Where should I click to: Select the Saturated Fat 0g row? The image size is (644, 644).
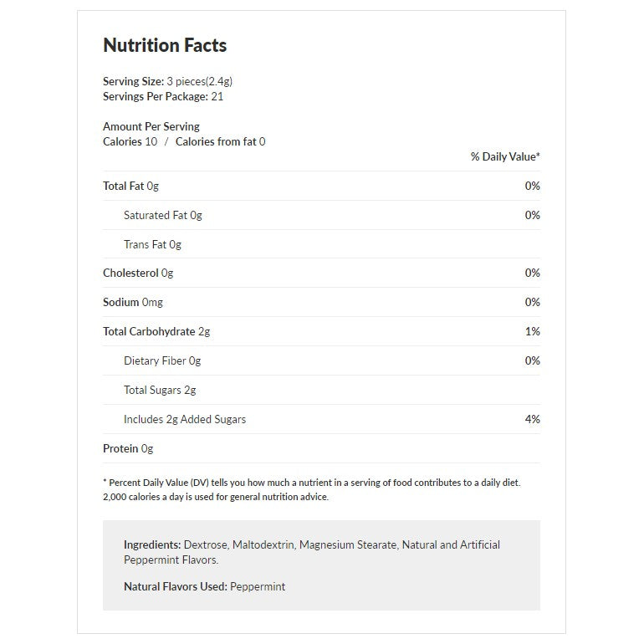tap(163, 215)
